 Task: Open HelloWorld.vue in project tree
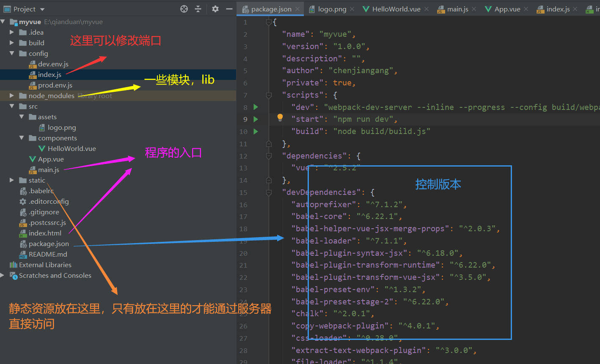(x=72, y=149)
